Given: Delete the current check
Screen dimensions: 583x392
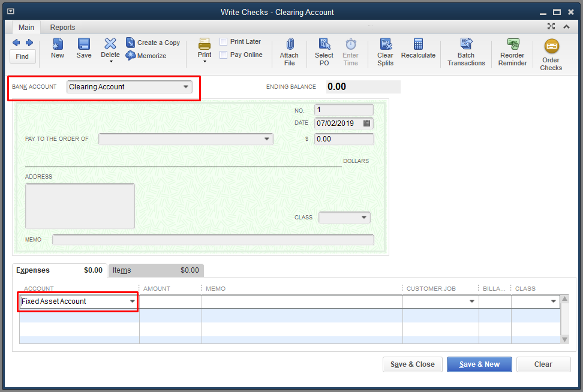Looking at the screenshot, I should (x=110, y=47).
